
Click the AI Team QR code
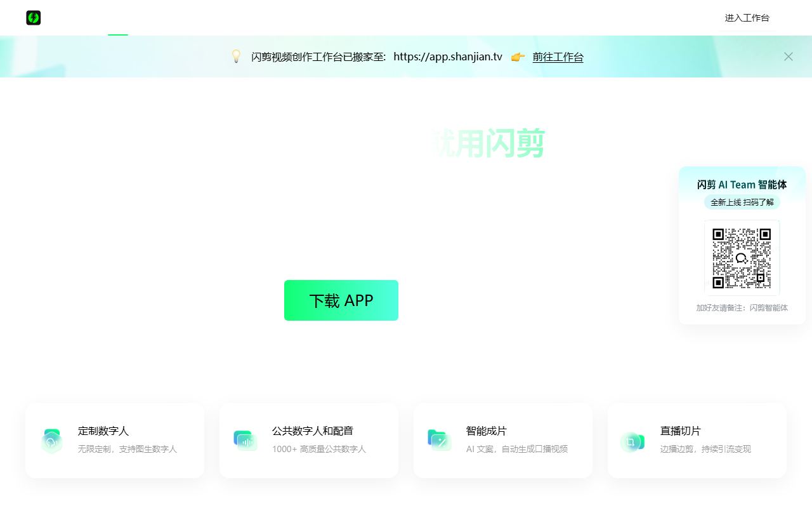tap(742, 258)
